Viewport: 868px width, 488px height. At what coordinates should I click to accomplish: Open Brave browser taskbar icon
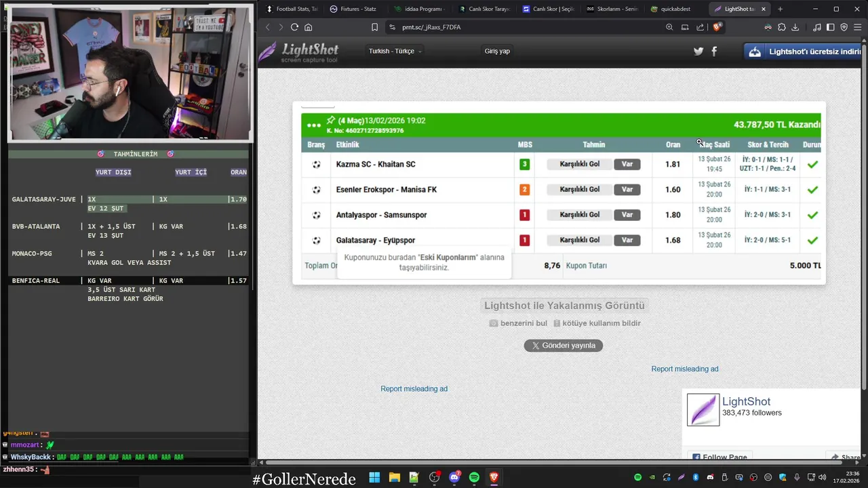pyautogui.click(x=494, y=477)
